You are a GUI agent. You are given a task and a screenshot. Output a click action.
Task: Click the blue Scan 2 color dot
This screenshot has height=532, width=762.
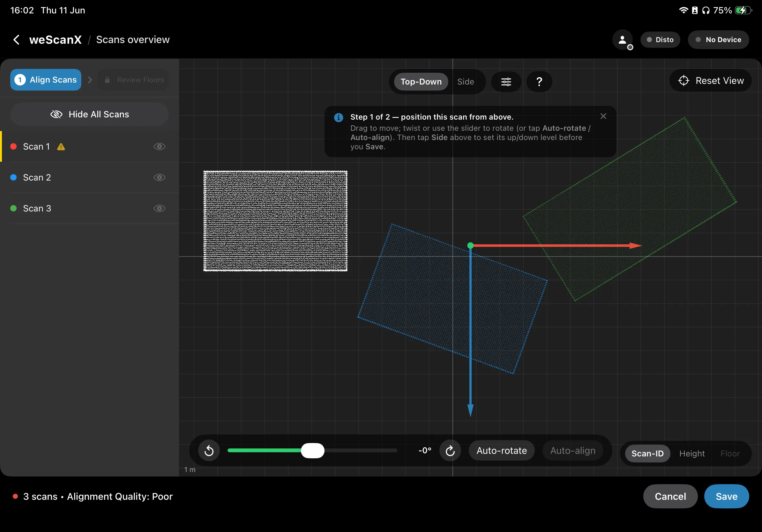click(x=14, y=177)
